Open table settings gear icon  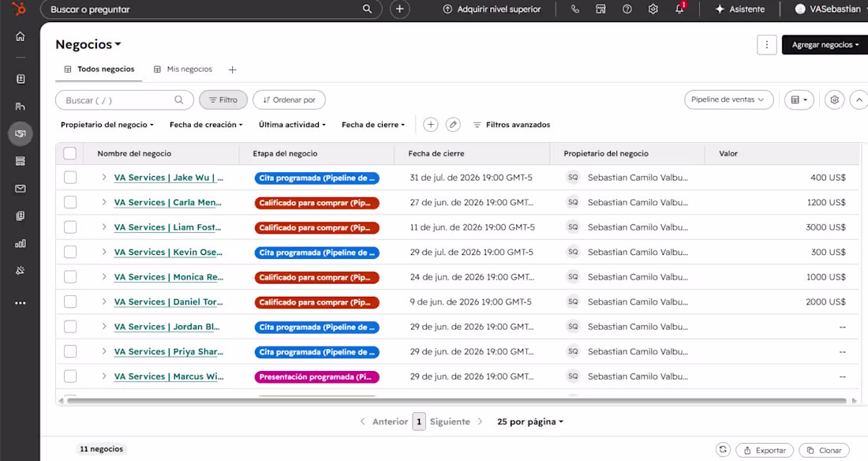pos(834,99)
